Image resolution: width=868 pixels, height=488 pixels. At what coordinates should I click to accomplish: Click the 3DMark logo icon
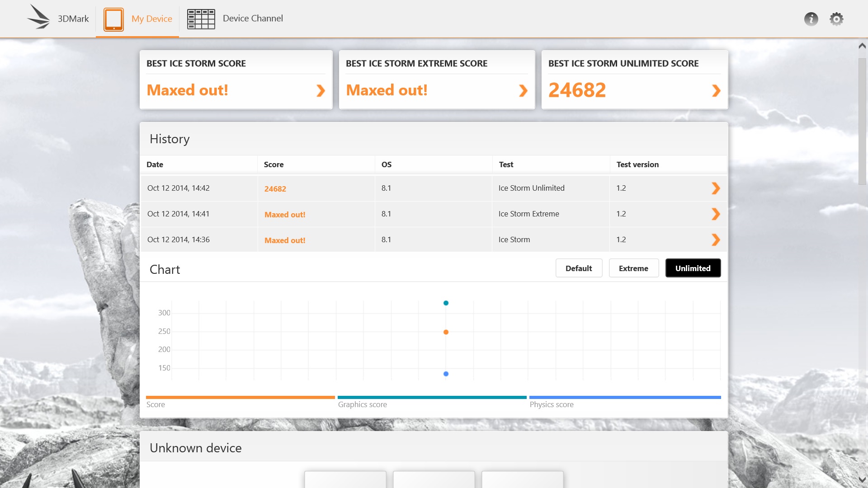click(38, 17)
